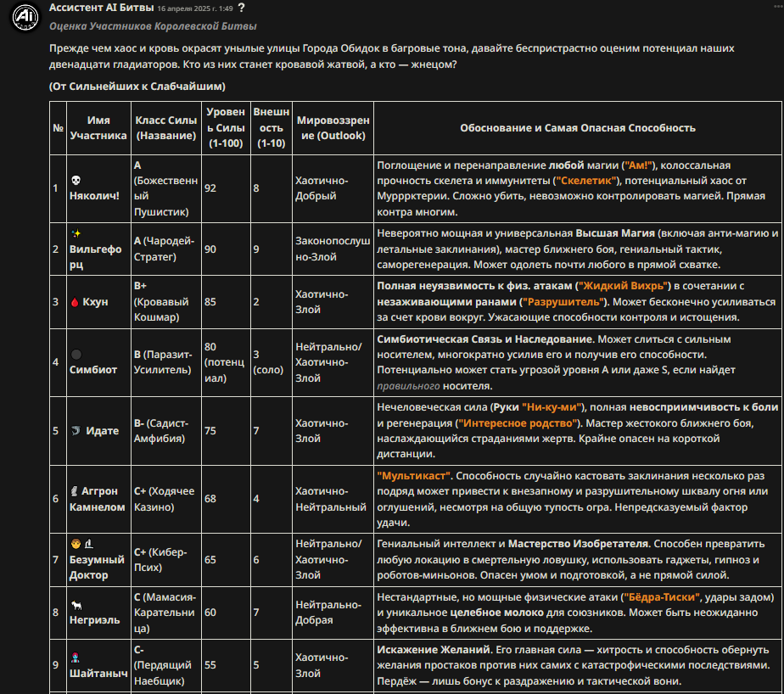
Task: Click 'B (Паразит-Усилитель)' class cell
Action: [166, 362]
